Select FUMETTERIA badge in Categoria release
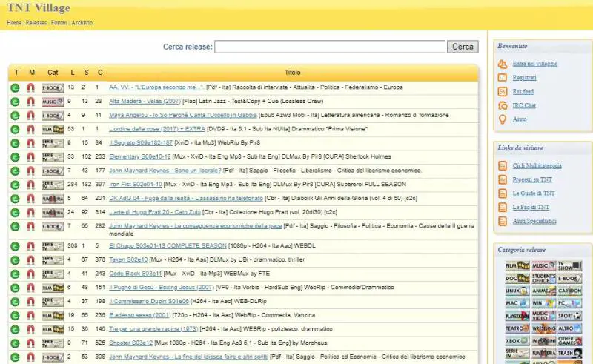The width and height of the screenshot is (593, 364). (544, 353)
